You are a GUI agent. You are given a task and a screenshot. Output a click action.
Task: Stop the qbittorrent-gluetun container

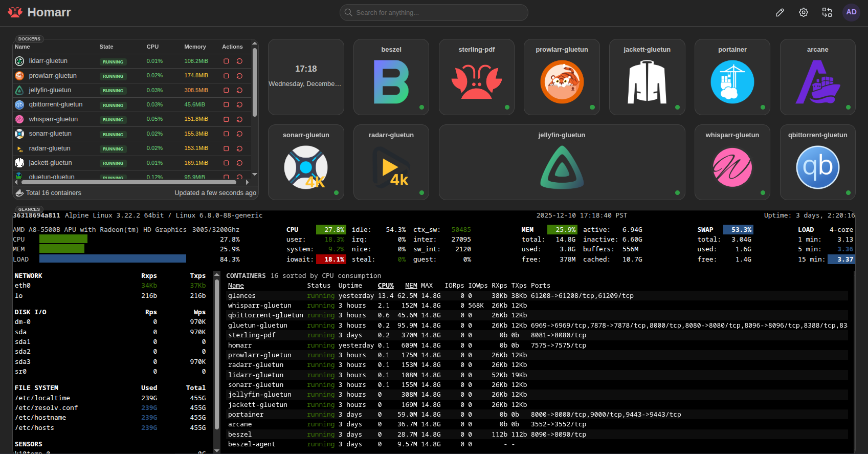pyautogui.click(x=226, y=104)
